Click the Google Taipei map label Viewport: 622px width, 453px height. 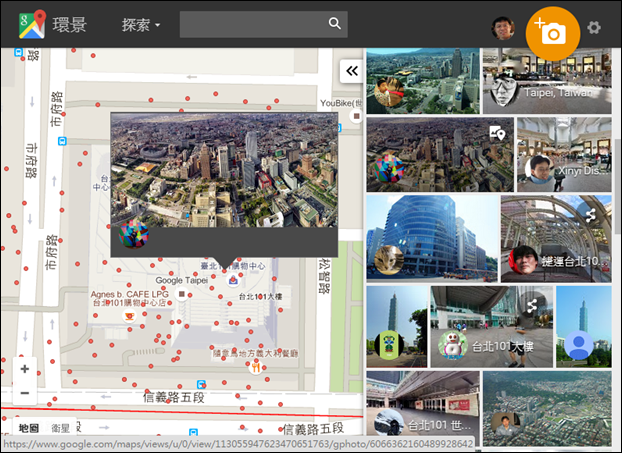(x=182, y=280)
